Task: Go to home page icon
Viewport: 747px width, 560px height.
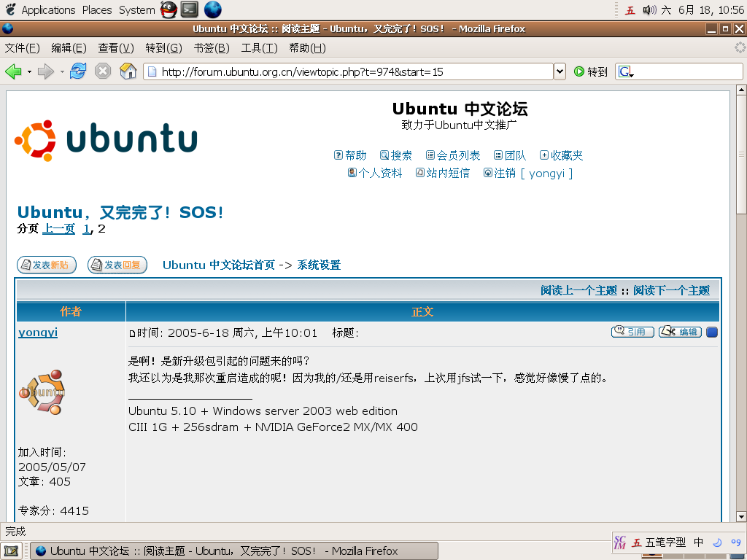Action: tap(128, 71)
